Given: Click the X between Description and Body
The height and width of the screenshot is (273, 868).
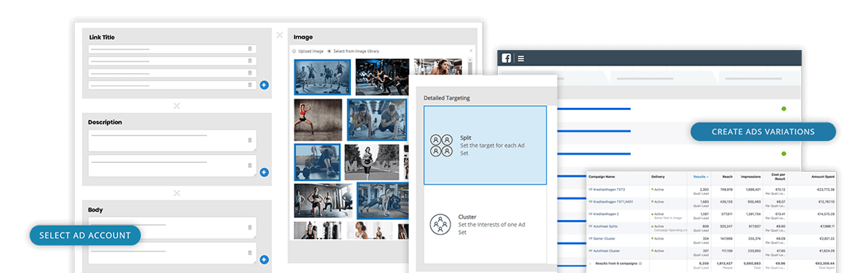Looking at the screenshot, I should pyautogui.click(x=176, y=193).
